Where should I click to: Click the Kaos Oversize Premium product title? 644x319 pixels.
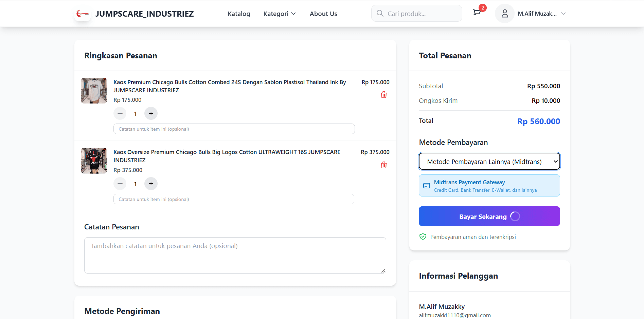pyautogui.click(x=227, y=156)
